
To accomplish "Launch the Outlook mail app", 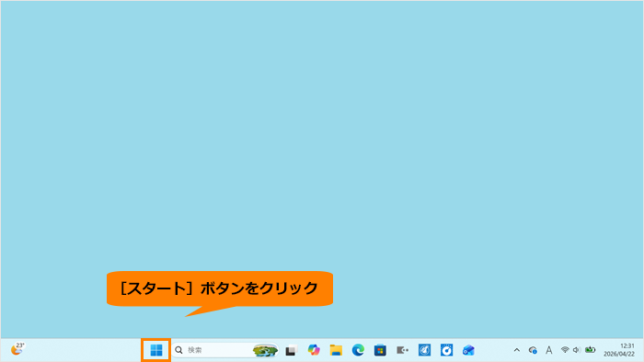I will (468, 350).
